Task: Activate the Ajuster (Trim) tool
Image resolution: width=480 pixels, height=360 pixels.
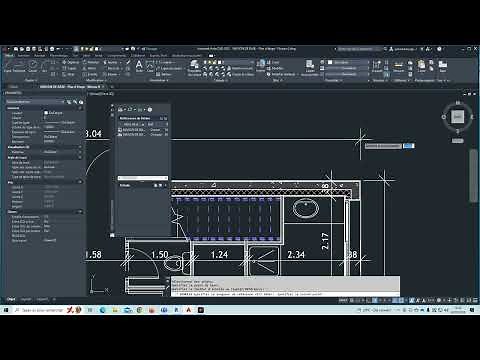Action: pos(111,62)
